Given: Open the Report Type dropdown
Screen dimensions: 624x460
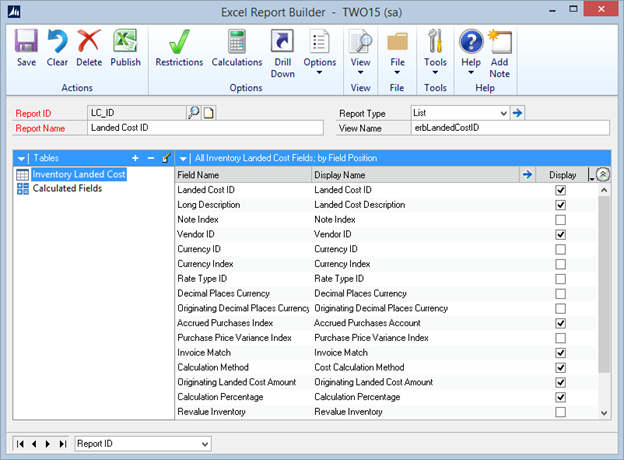Looking at the screenshot, I should tap(503, 113).
